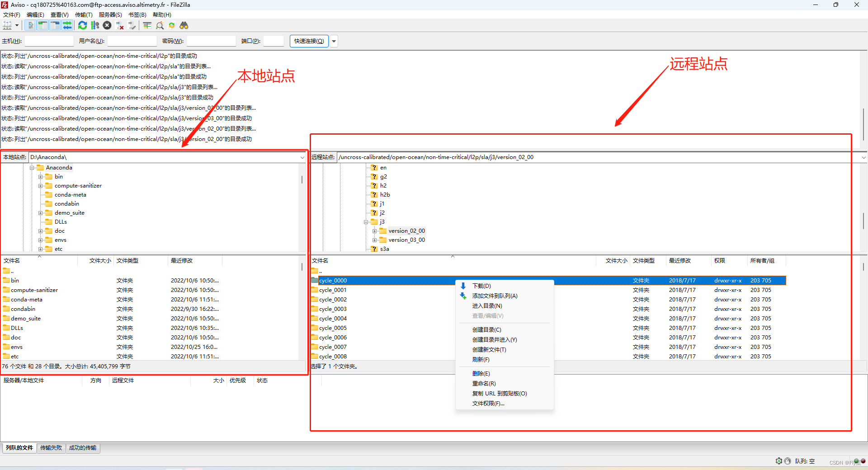Open the 文件(F) menu
This screenshot has height=470, width=868.
[x=12, y=15]
